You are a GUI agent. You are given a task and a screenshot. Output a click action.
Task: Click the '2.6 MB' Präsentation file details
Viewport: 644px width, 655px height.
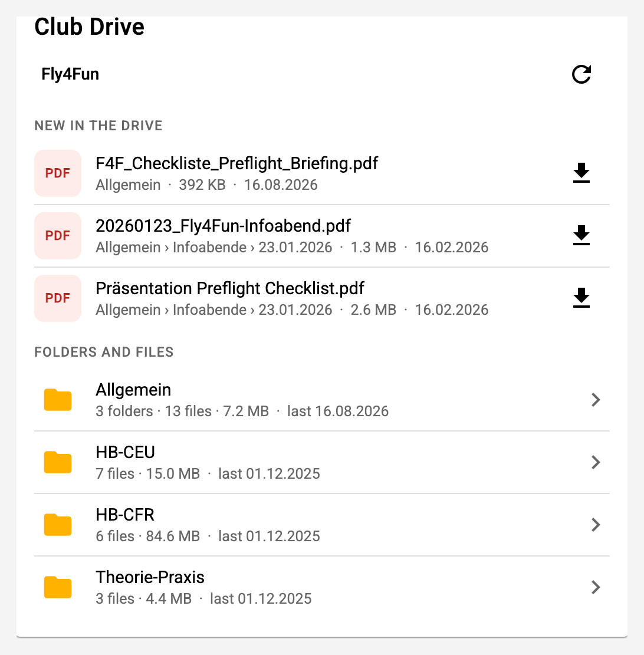pos(292,310)
